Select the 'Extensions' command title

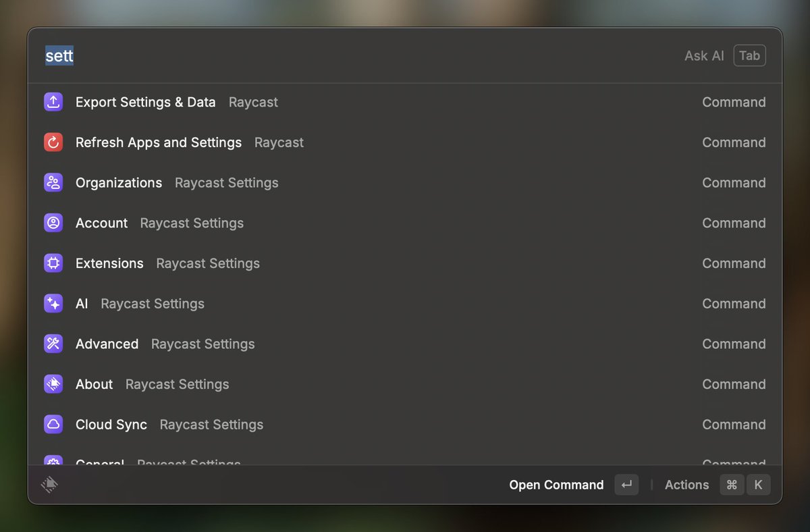[109, 263]
